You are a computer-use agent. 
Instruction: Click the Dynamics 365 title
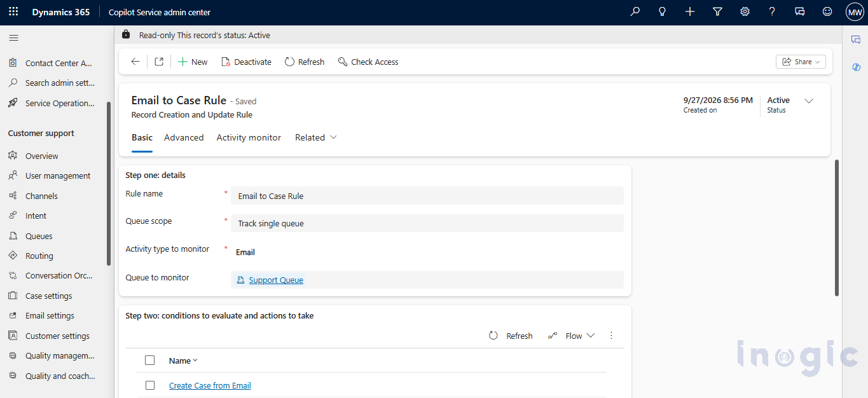(x=61, y=12)
